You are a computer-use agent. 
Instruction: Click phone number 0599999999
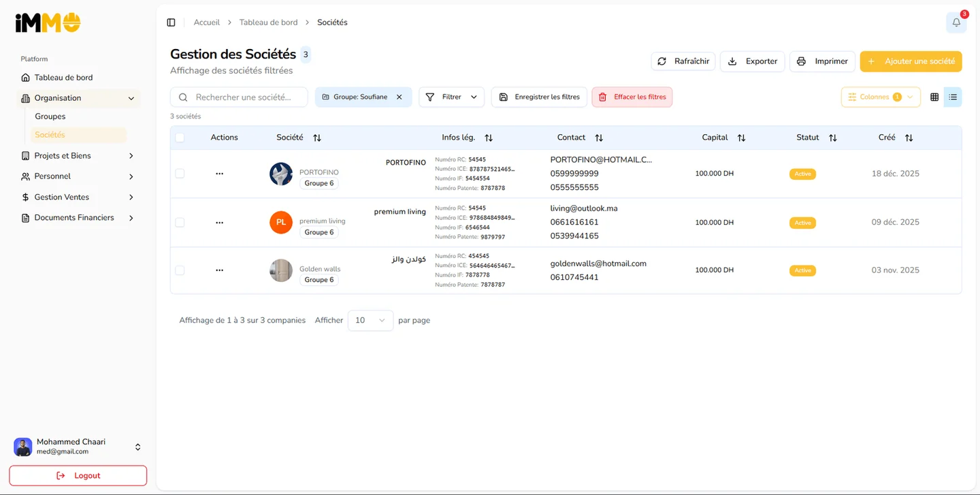click(574, 174)
